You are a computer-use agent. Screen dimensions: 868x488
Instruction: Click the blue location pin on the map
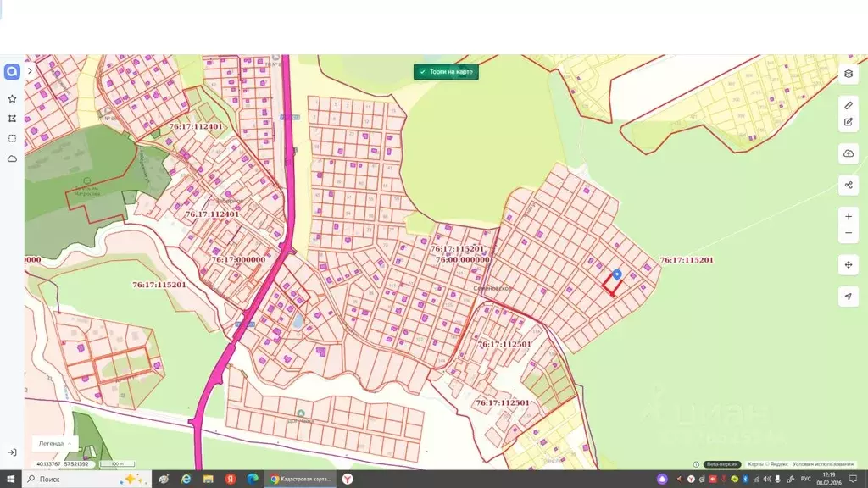617,275
